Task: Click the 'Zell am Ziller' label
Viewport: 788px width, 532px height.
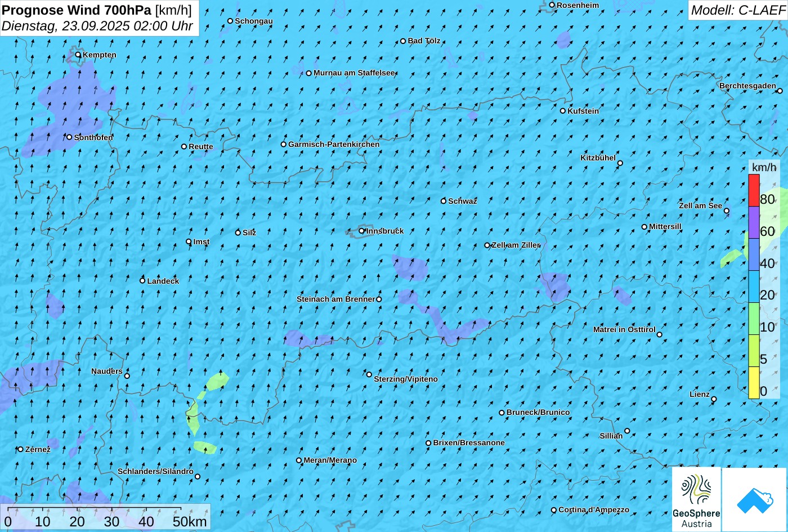Action: (x=516, y=245)
